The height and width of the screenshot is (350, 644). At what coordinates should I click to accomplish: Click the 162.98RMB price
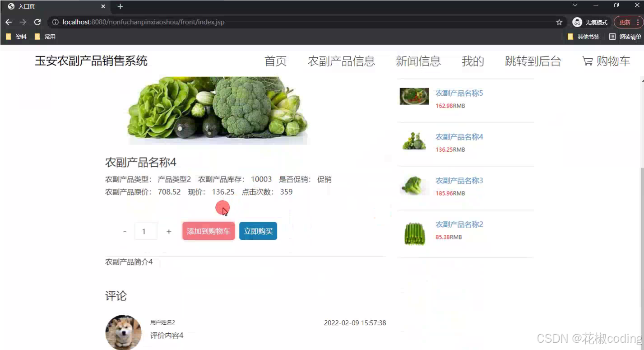tap(450, 106)
